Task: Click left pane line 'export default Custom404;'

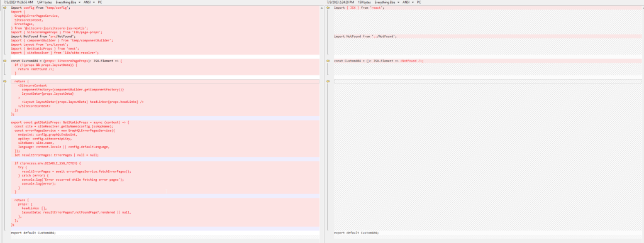Action: tap(33, 233)
